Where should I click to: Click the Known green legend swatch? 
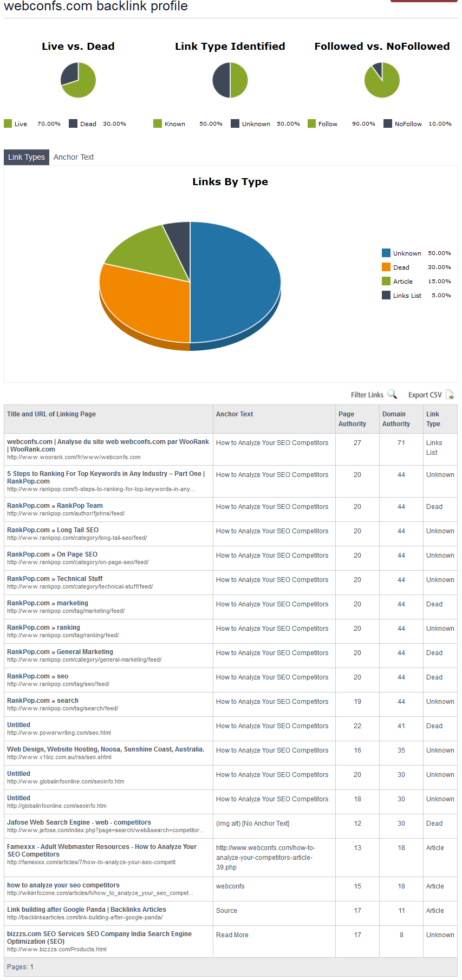[158, 123]
